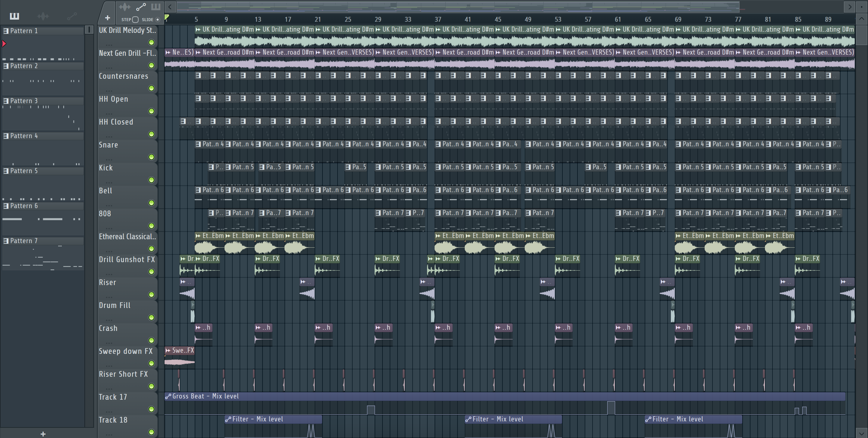Click the playlist vertical scrollbar thumb
The image size is (868, 438).
pyautogui.click(x=862, y=35)
